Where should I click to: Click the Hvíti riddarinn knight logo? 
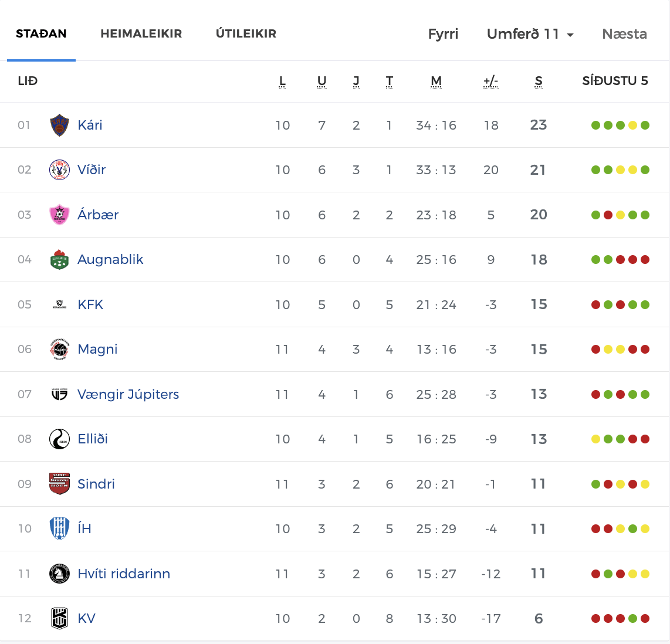[59, 574]
